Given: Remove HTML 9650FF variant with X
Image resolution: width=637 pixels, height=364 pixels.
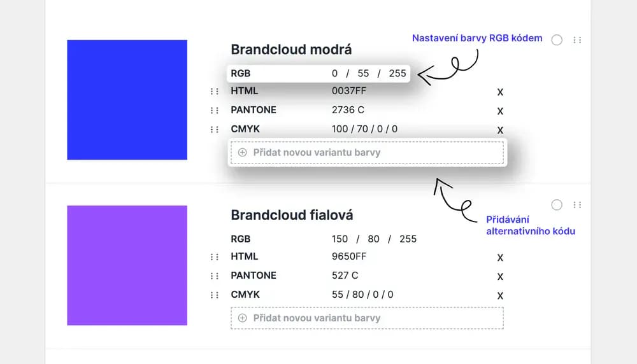Looking at the screenshot, I should pos(500,258).
